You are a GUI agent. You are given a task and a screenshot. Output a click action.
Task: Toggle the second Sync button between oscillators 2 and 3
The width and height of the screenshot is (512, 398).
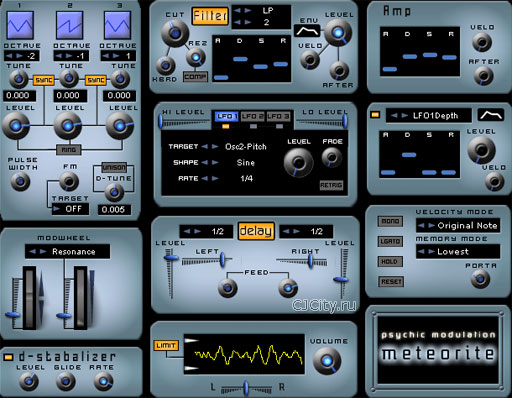(x=96, y=80)
